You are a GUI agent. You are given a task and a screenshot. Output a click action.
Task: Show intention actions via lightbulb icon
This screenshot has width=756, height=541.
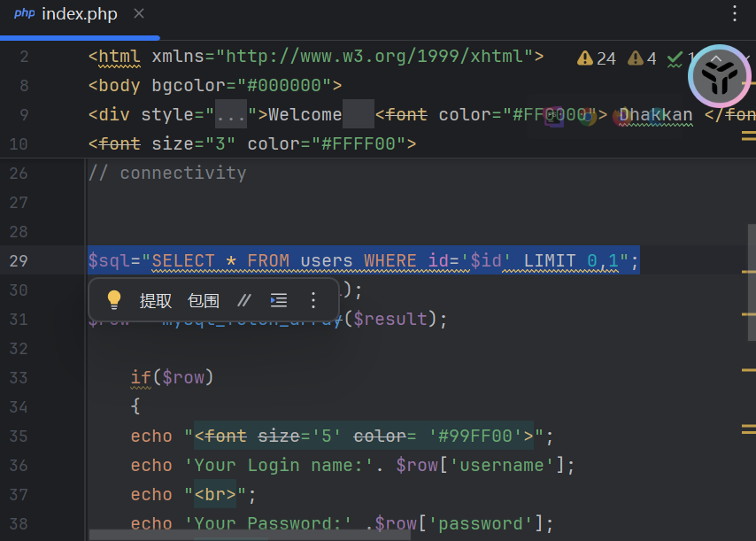[x=114, y=300]
